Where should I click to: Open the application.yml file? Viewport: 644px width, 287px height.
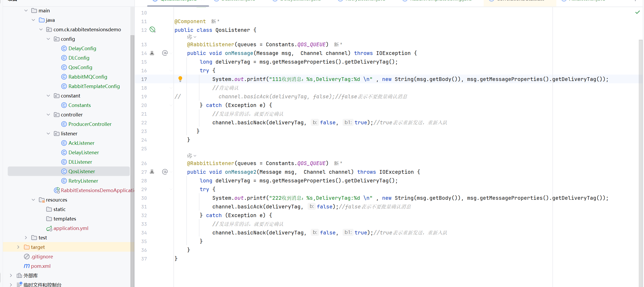tap(71, 228)
